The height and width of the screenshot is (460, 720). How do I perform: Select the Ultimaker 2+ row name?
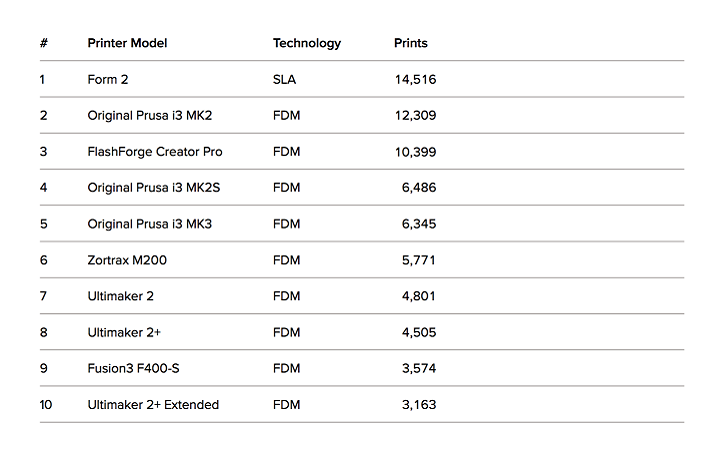[124, 332]
